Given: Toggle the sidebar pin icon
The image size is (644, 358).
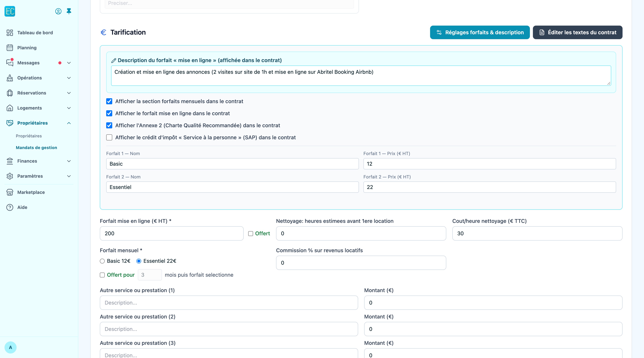Looking at the screenshot, I should [x=69, y=11].
